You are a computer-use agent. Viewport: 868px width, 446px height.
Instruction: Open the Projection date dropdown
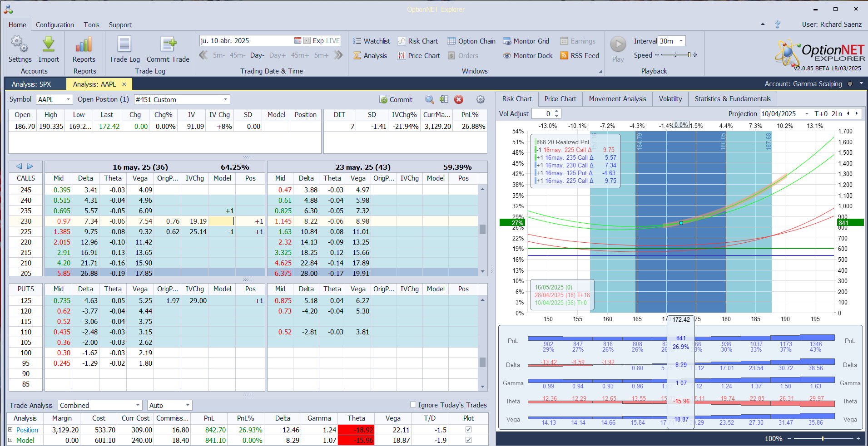pos(807,113)
